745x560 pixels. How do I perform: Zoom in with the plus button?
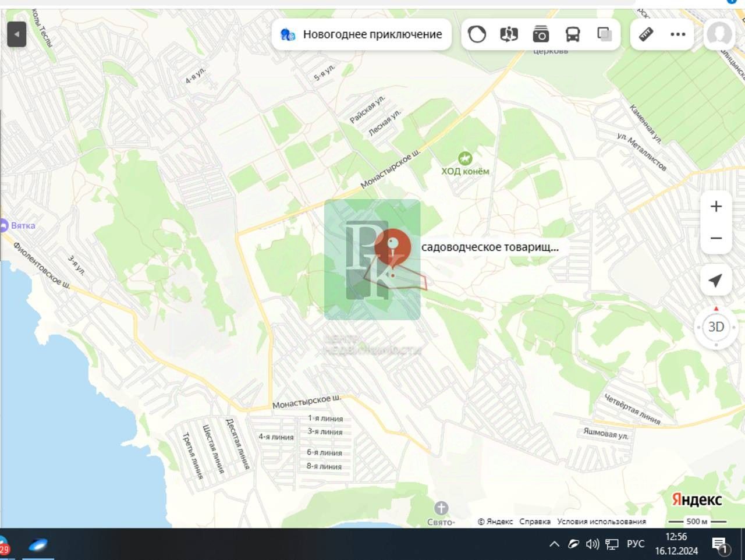[x=716, y=207]
